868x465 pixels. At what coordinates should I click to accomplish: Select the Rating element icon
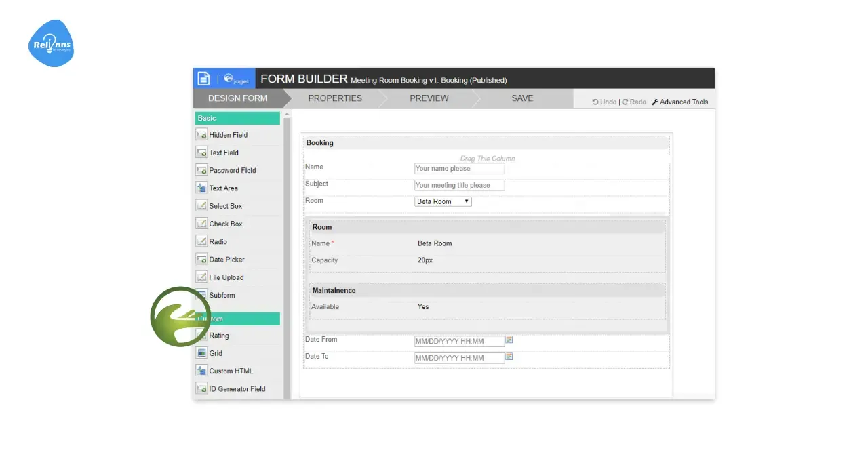(201, 335)
